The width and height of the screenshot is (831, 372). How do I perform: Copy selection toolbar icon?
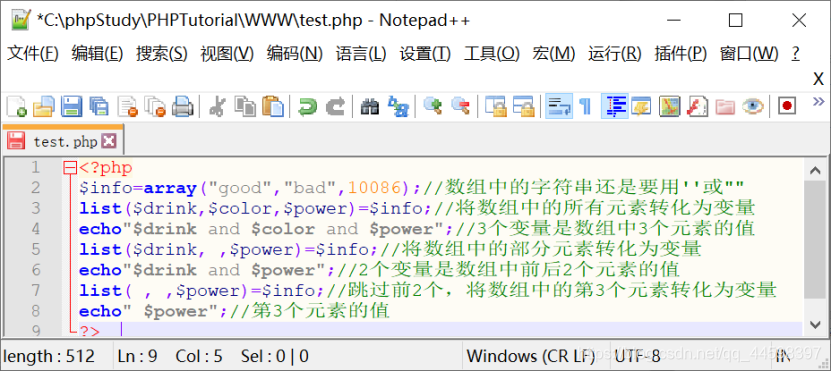tap(245, 107)
